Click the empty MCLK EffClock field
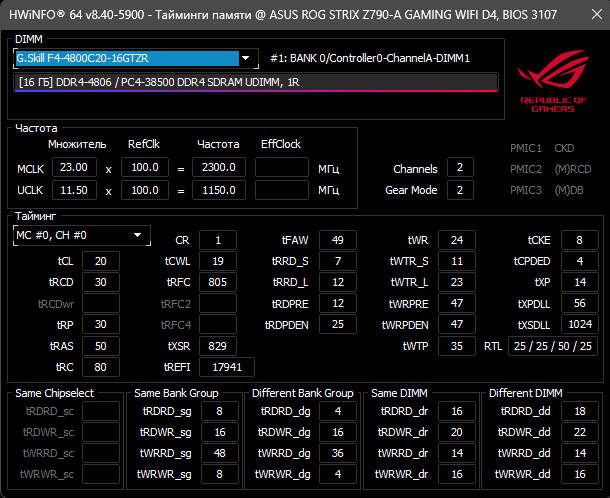This screenshot has width=610, height=498. [x=282, y=167]
